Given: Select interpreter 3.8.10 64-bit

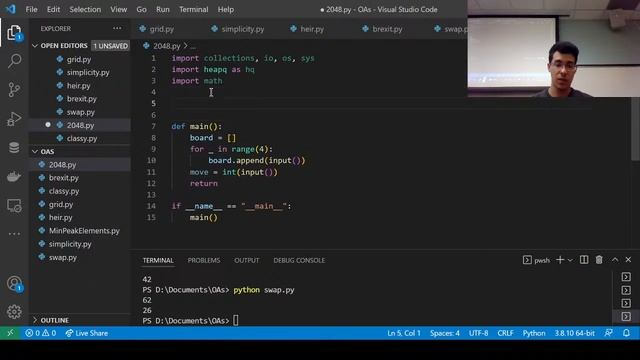Looking at the screenshot, I should point(574,333).
